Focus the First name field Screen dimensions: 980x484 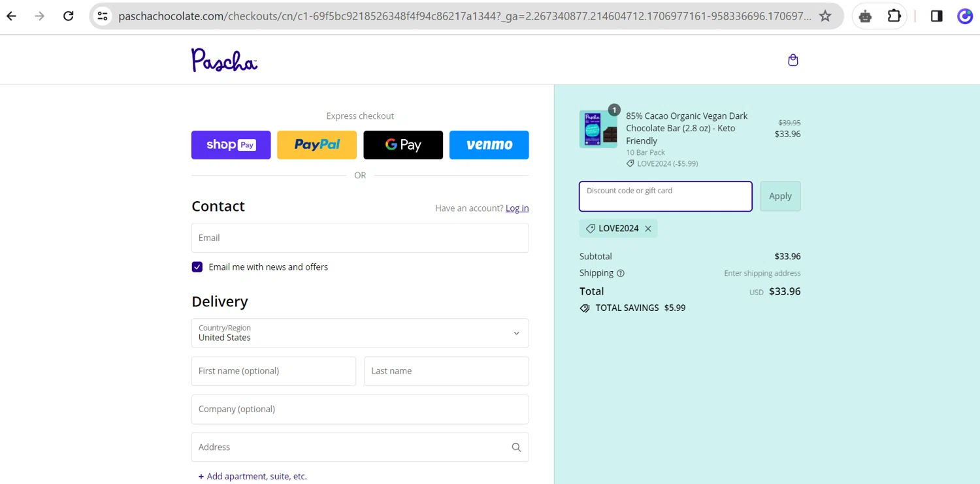(274, 371)
